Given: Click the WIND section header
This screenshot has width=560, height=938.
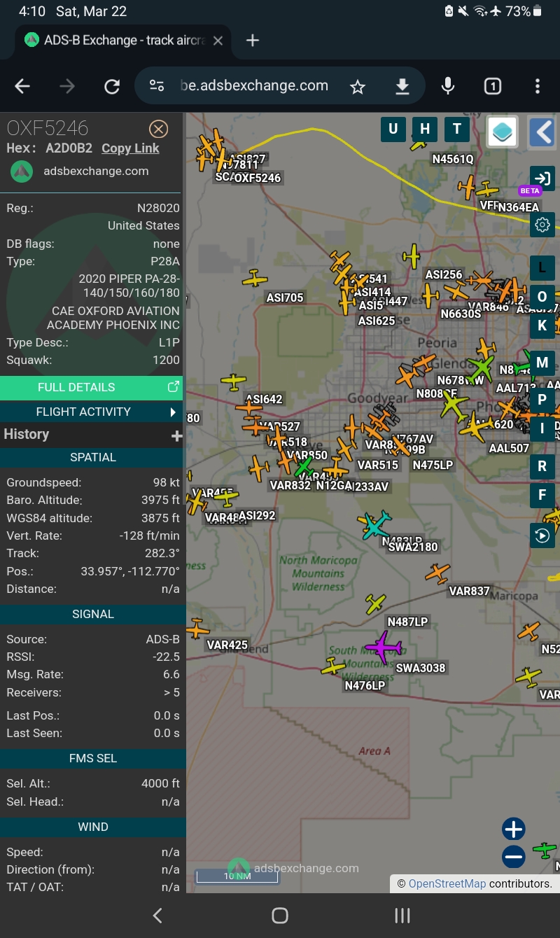Looking at the screenshot, I should (x=92, y=827).
